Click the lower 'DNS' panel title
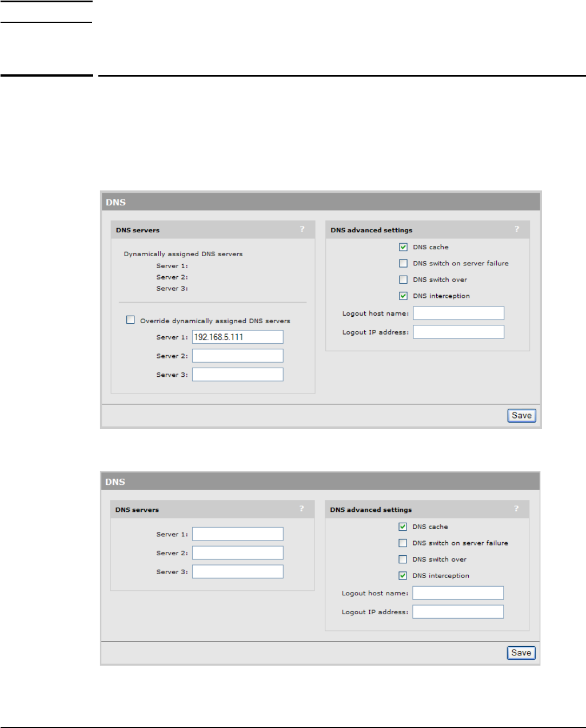The image size is (586, 728). click(115, 482)
